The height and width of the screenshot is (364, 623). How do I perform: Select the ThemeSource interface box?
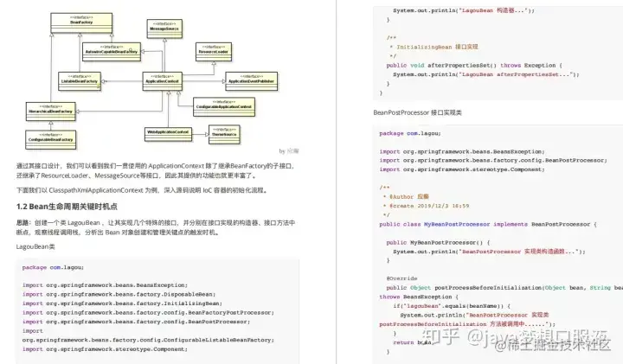pyautogui.click(x=224, y=134)
